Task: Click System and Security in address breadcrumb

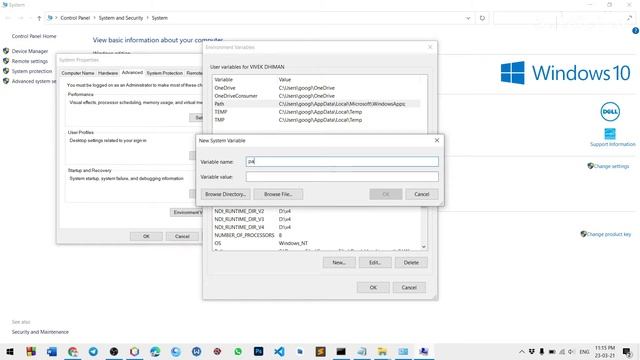Action: [121, 18]
